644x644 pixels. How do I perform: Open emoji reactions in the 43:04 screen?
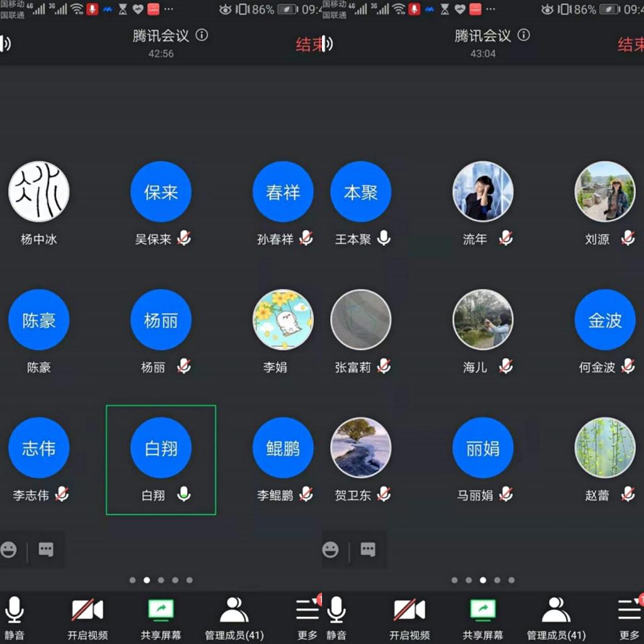(331, 550)
